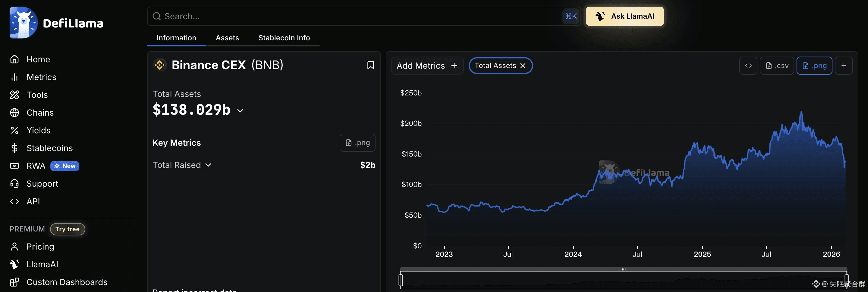The width and height of the screenshot is (868, 292).
Task: Select the Tools sidebar icon
Action: tap(14, 95)
